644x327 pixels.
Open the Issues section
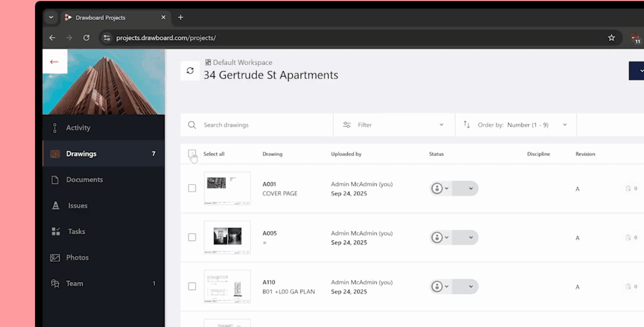coord(104,205)
